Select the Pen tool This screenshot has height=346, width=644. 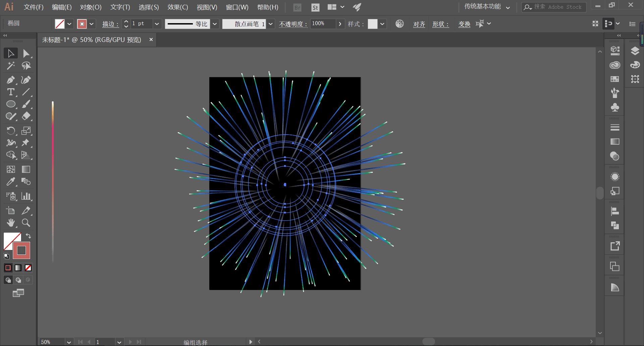(x=11, y=80)
